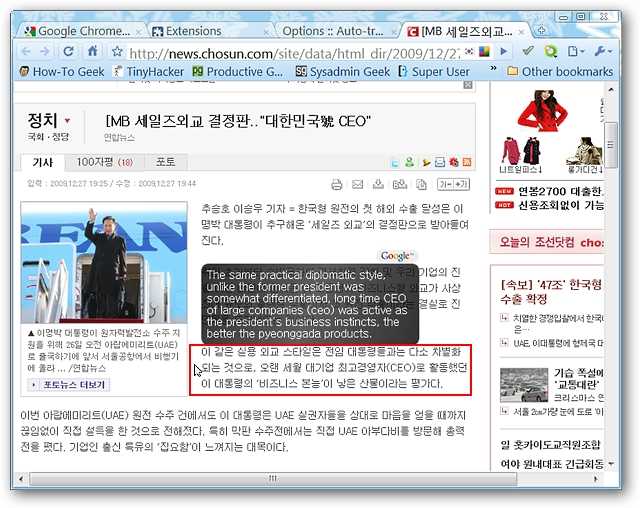Viewport: 640px width, 508px height.
Task: Reload the page with the refresh icon
Action: [69, 51]
